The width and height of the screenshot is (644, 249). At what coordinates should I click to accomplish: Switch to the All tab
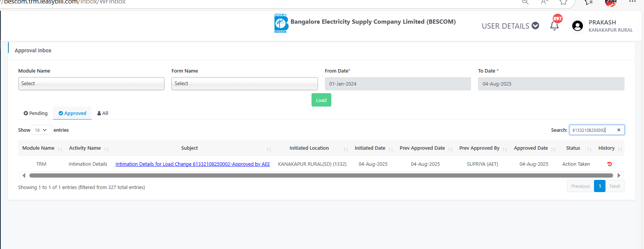(103, 113)
